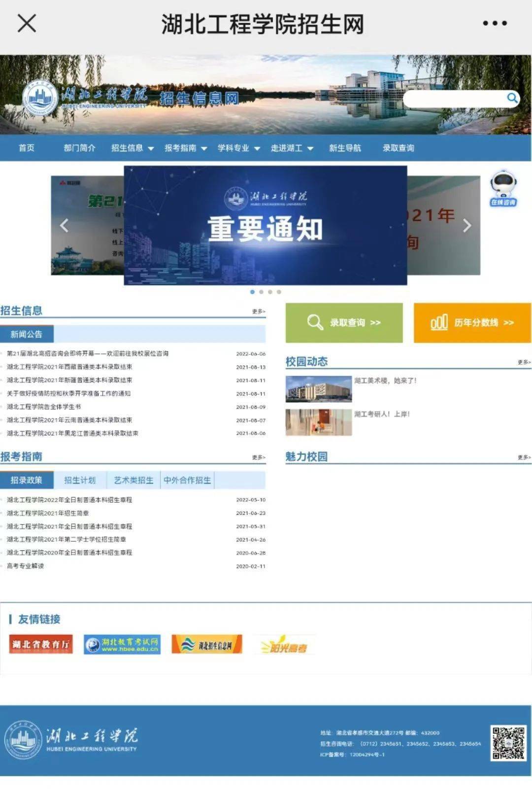This screenshot has width=532, height=793.
Task: Open 湖工美术楼，她来了! article
Action: 385,380
